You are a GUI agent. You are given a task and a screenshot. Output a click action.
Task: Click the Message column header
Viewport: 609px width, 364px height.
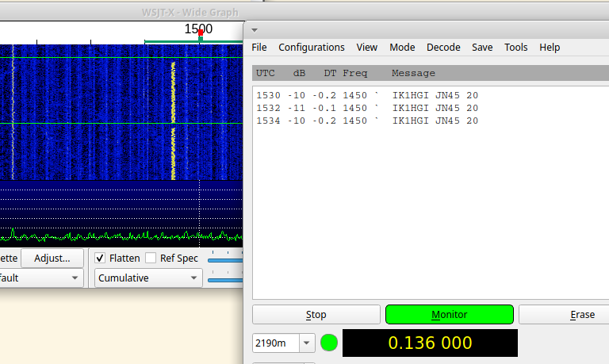click(x=413, y=73)
